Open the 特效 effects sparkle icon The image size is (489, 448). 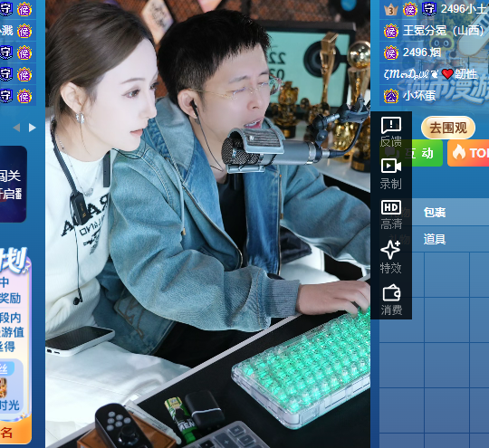[391, 257]
